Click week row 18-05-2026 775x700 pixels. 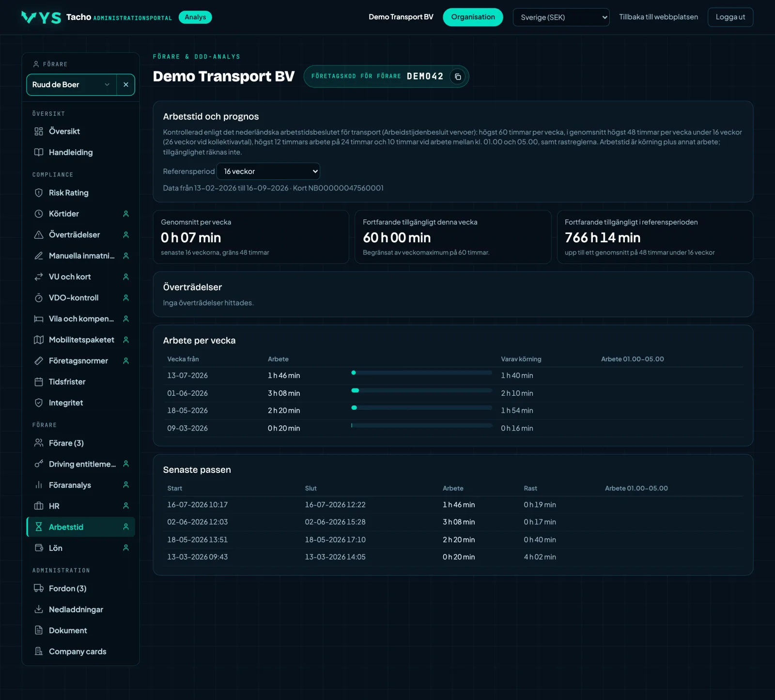[x=453, y=411]
